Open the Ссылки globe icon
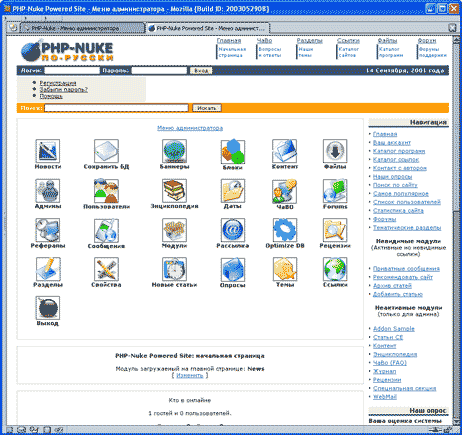The height and width of the screenshot is (435, 462). (x=335, y=269)
